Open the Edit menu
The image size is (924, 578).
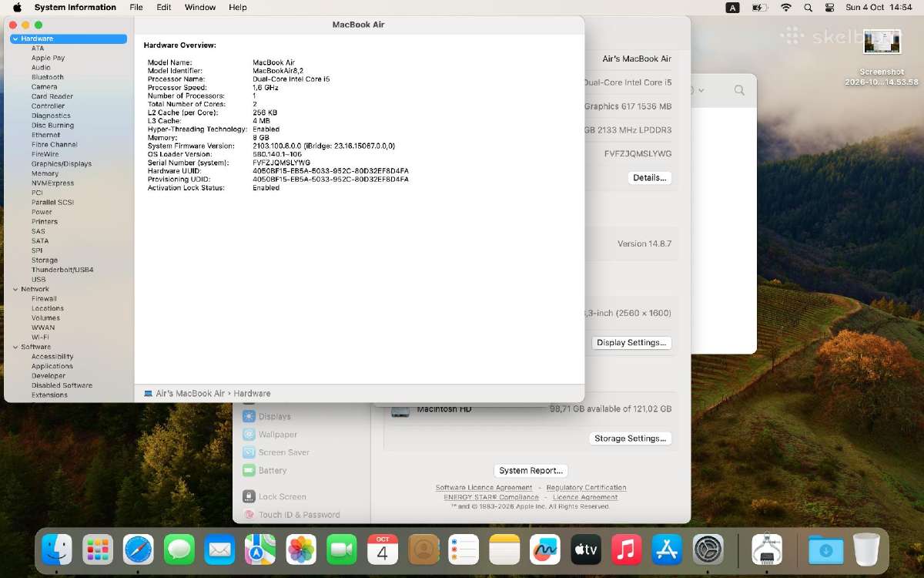[164, 7]
